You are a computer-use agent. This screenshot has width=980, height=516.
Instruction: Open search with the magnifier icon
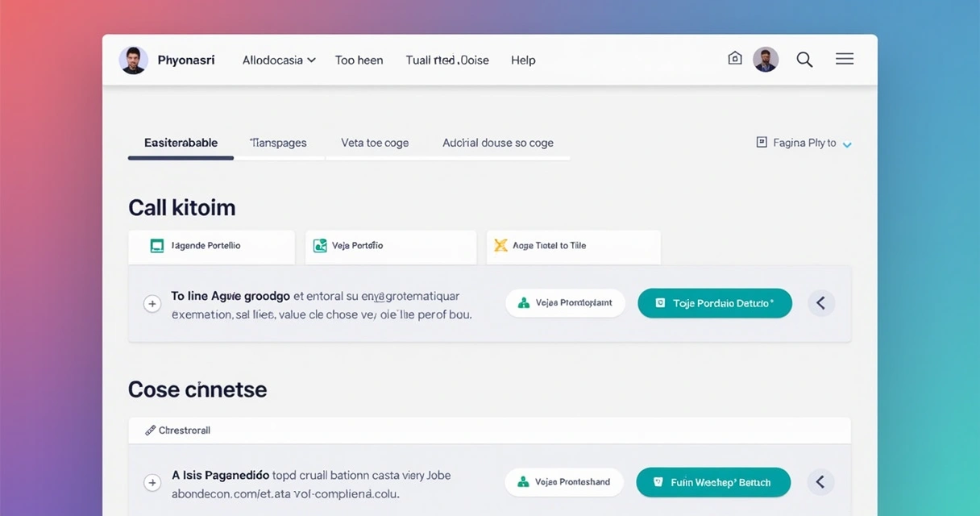click(x=804, y=60)
